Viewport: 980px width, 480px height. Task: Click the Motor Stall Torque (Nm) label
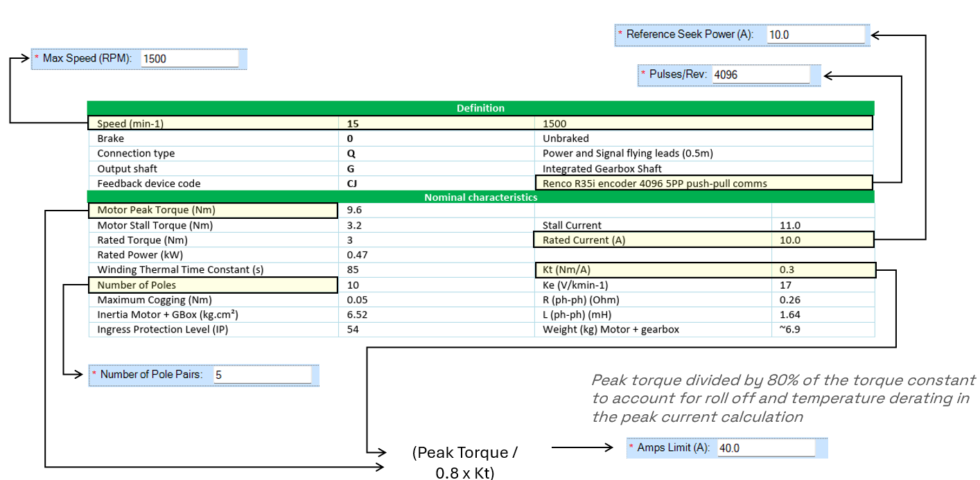tap(155, 225)
